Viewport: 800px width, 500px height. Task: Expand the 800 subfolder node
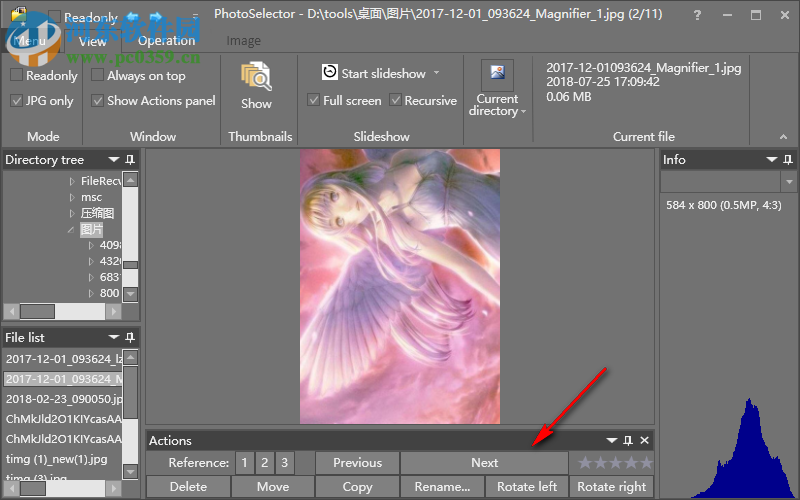[91, 293]
